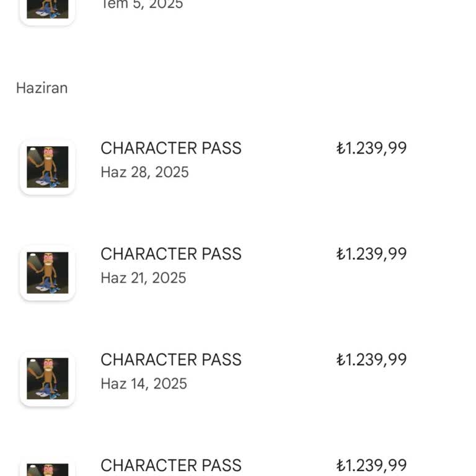The width and height of the screenshot is (476, 476).
Task: Open the CHARACTER PASS title dated Haz 21
Action: tap(171, 254)
